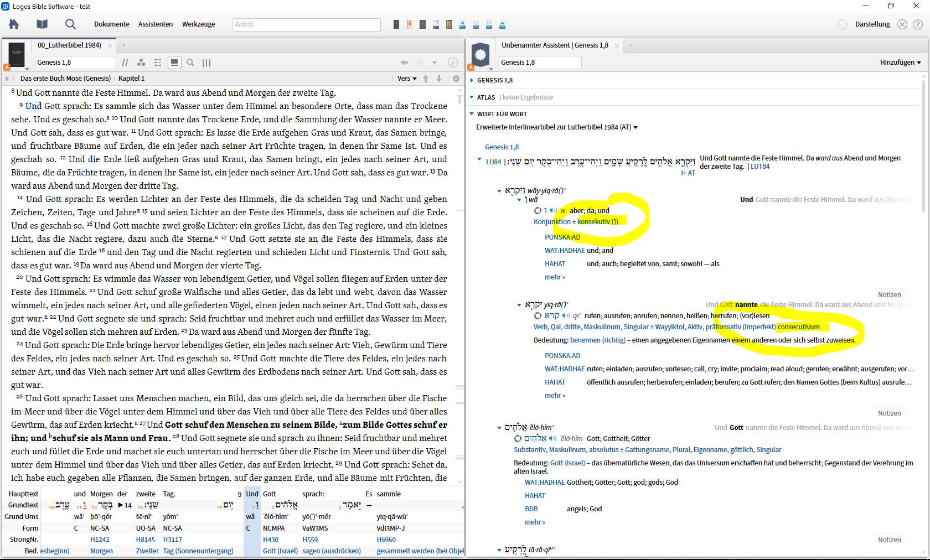The width and height of the screenshot is (930, 560).
Task: Collapse the WORT FÜR WORT section
Action: 472,114
